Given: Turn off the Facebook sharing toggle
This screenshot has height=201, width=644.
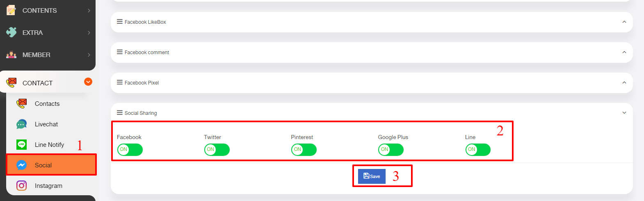Looking at the screenshot, I should pos(130,150).
